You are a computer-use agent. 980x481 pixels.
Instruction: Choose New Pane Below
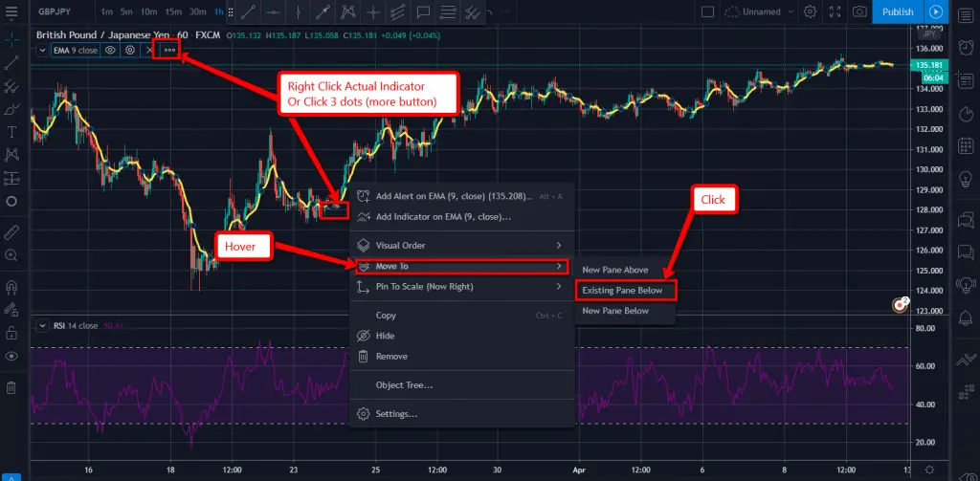[x=624, y=311]
